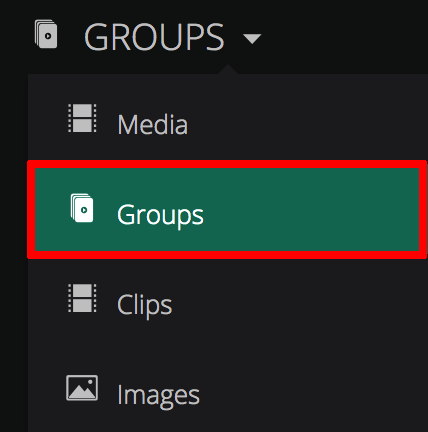The image size is (428, 432).
Task: Click the filmstrip icon next to Media
Action: click(82, 118)
